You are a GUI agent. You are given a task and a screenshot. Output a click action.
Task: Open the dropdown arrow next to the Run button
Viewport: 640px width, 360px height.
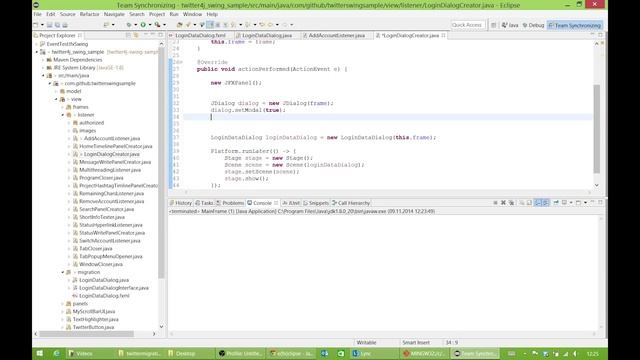click(150, 25)
